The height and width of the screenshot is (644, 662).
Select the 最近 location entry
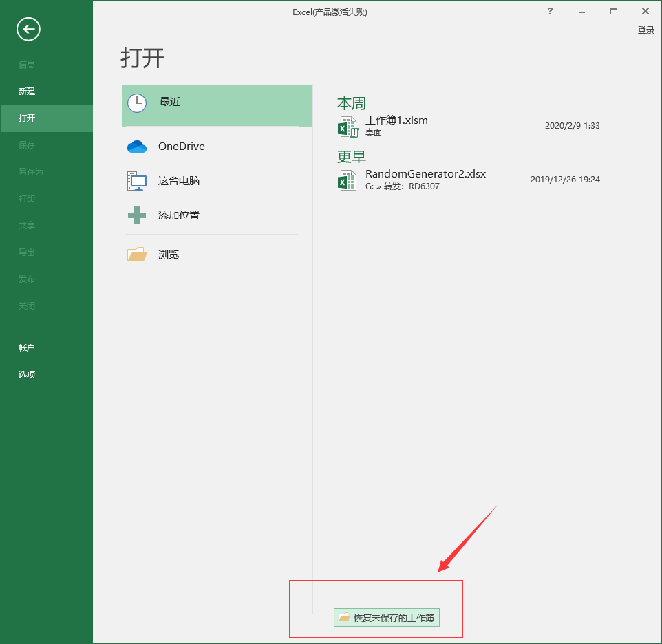[x=217, y=105]
